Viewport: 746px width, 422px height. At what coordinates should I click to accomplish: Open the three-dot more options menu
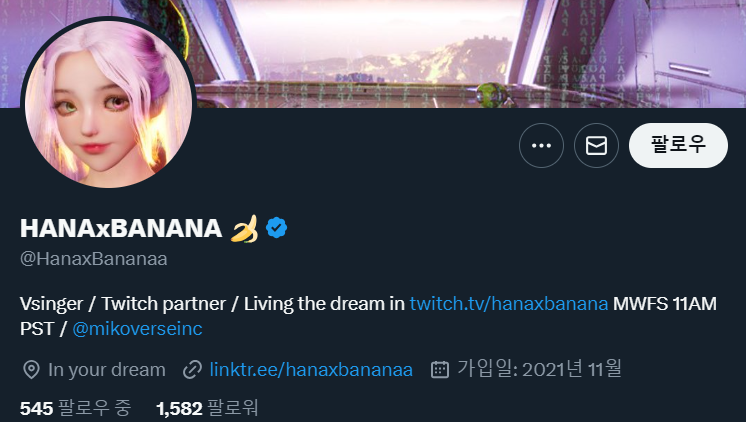[542, 146]
